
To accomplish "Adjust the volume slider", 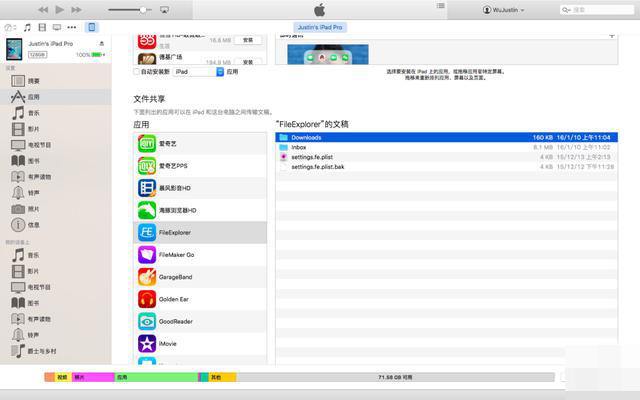I will click(x=143, y=9).
